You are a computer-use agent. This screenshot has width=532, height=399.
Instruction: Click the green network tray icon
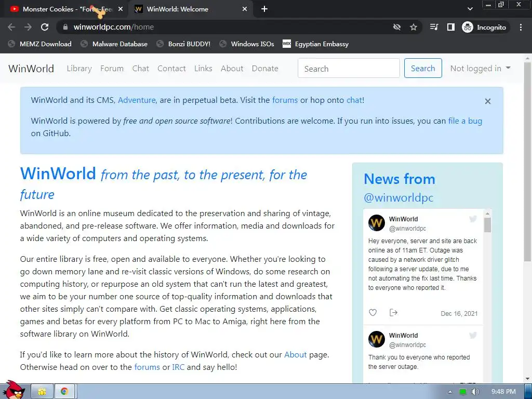pyautogui.click(x=463, y=392)
